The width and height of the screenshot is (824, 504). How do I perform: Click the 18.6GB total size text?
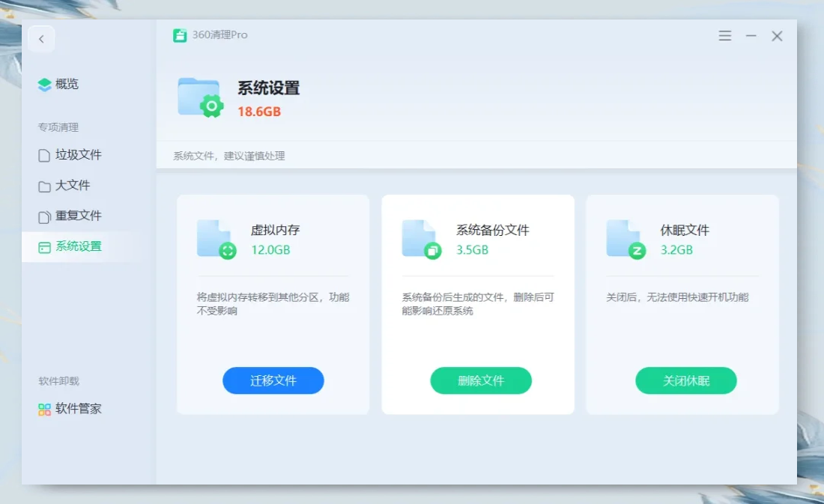pyautogui.click(x=259, y=112)
